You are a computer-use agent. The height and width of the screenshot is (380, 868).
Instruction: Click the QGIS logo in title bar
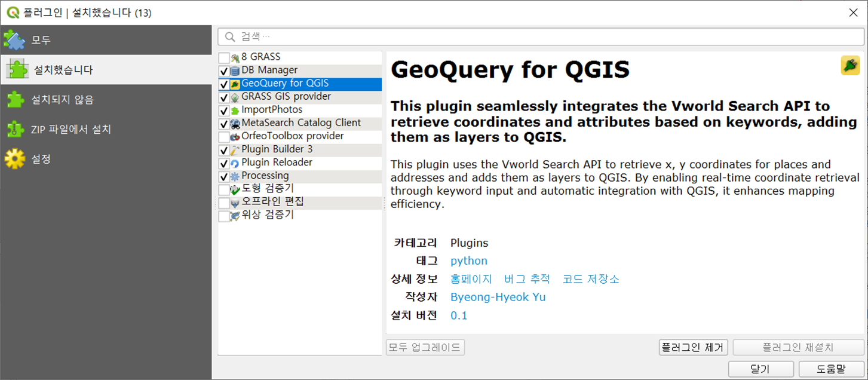[x=13, y=12]
